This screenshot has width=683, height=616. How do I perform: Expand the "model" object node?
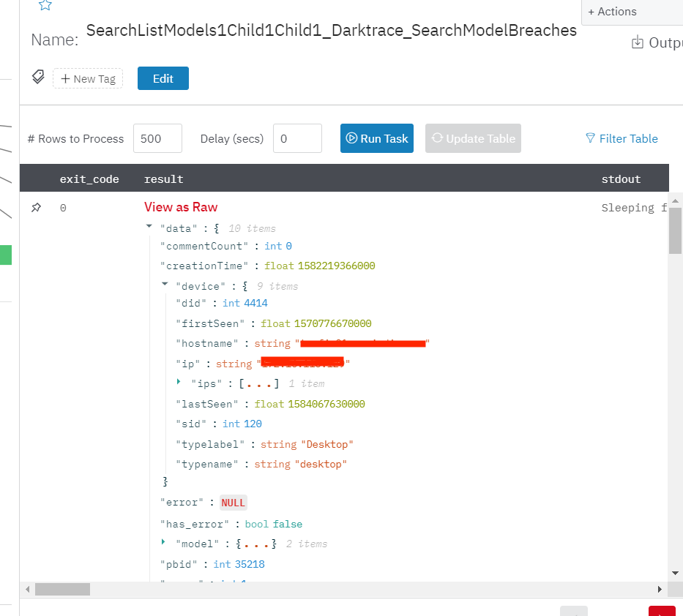point(163,542)
